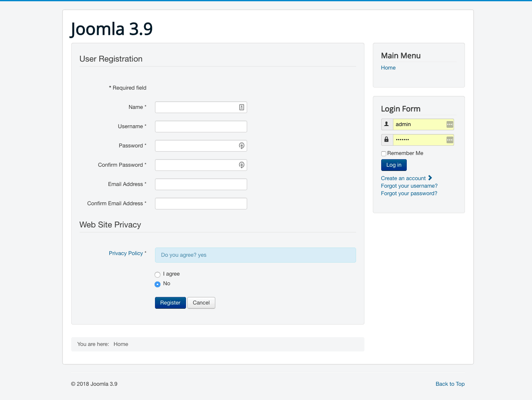Viewport: 532px width, 400px height.
Task: Jump up via the Back to Top link
Action: (450, 384)
